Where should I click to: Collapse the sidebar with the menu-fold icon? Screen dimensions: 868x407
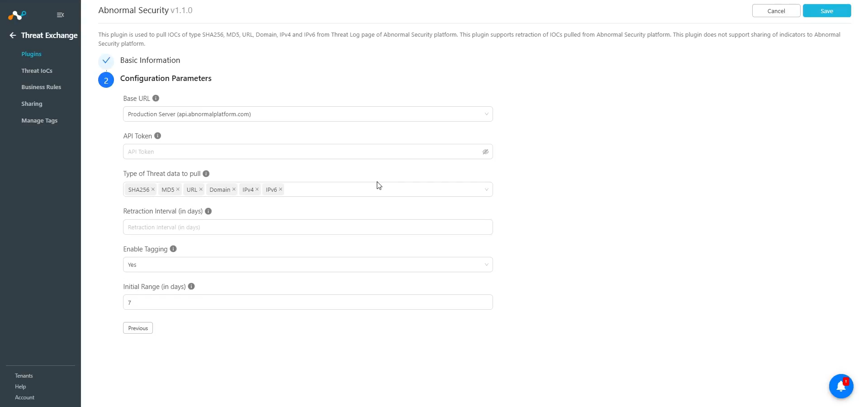point(60,15)
